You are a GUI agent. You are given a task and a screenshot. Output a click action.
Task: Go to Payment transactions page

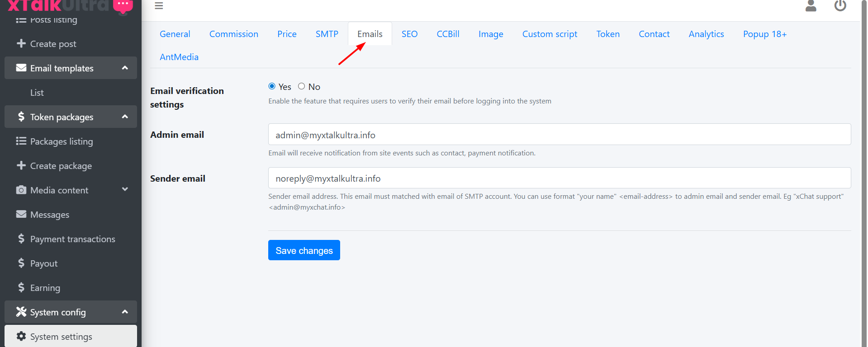coord(72,239)
